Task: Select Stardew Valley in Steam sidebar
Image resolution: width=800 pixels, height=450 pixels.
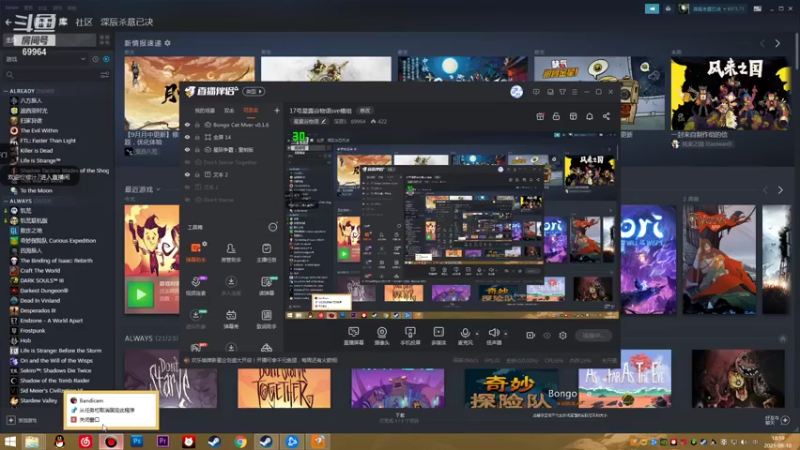Action: pyautogui.click(x=39, y=401)
